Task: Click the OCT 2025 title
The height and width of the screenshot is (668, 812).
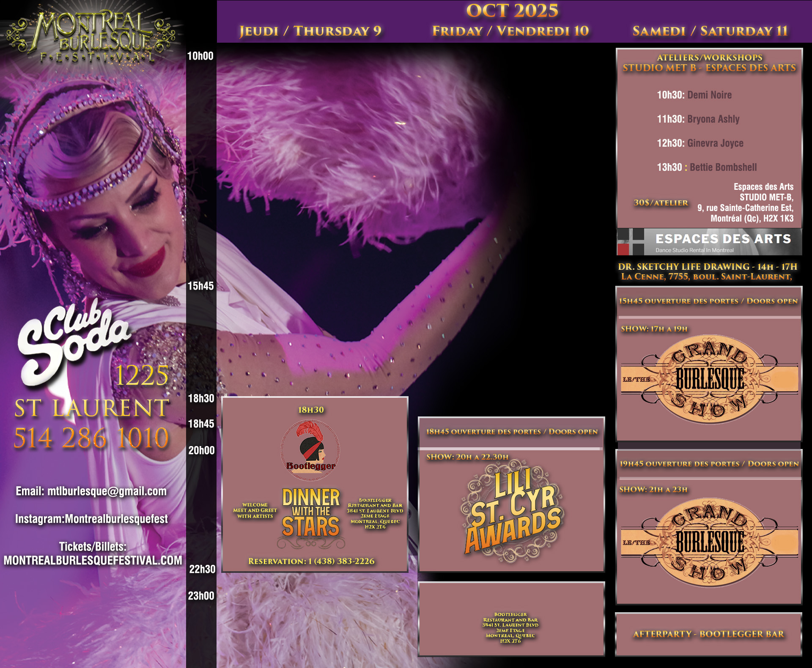Action: (x=512, y=11)
